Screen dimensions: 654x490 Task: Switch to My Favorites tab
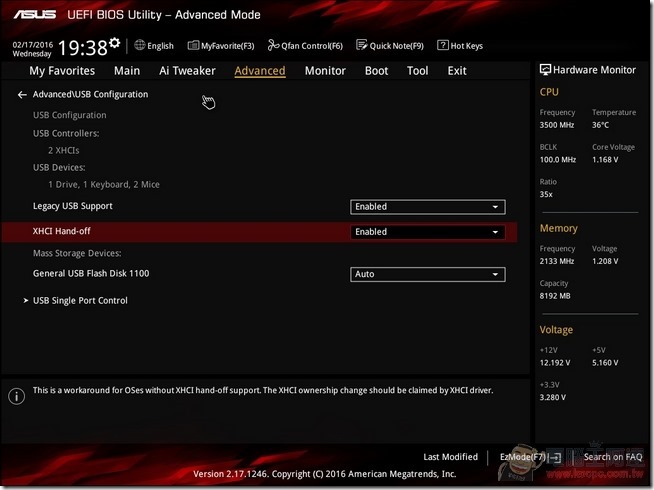[62, 71]
